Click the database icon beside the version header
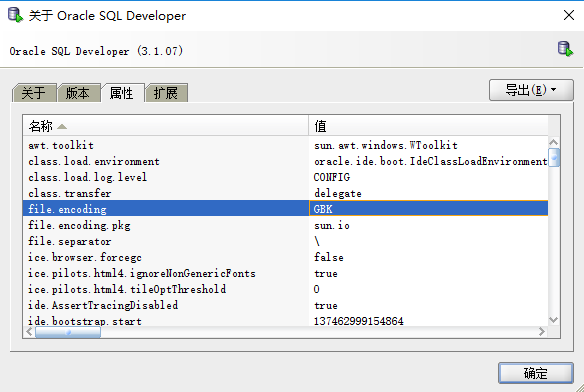584x392 pixels. coord(565,49)
